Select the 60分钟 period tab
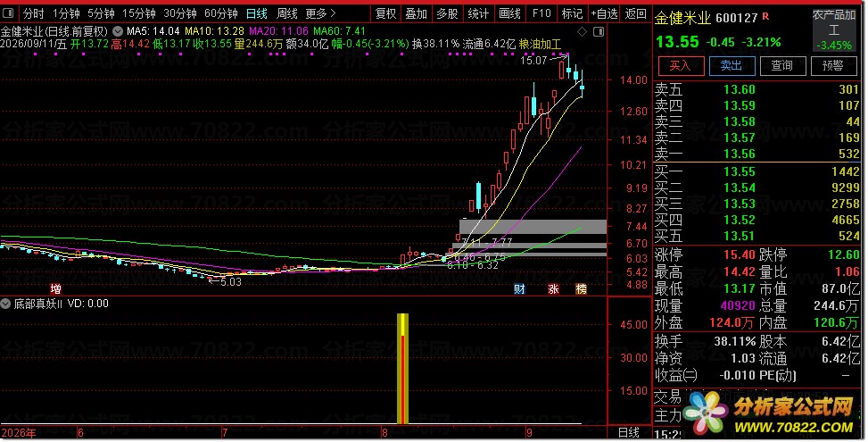Viewport: 868px width, 442px height. (x=221, y=13)
